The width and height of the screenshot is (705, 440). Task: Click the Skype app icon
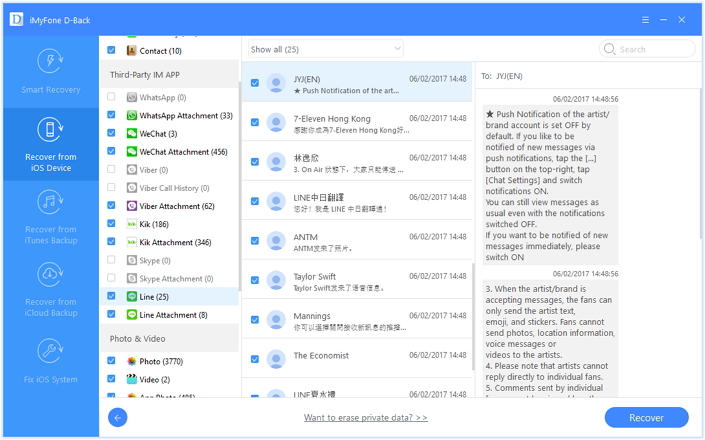(x=131, y=260)
